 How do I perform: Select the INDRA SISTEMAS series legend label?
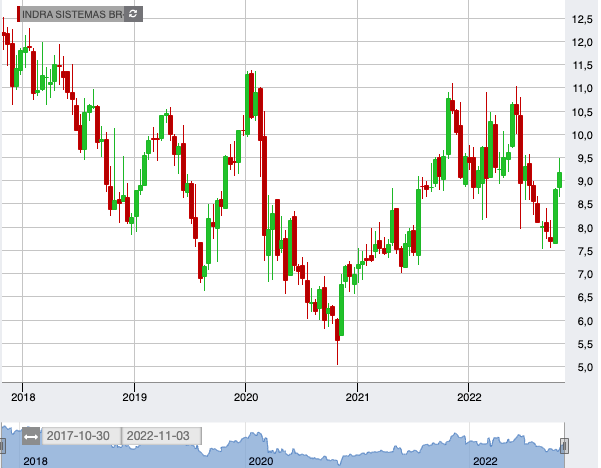pyautogui.click(x=72, y=14)
